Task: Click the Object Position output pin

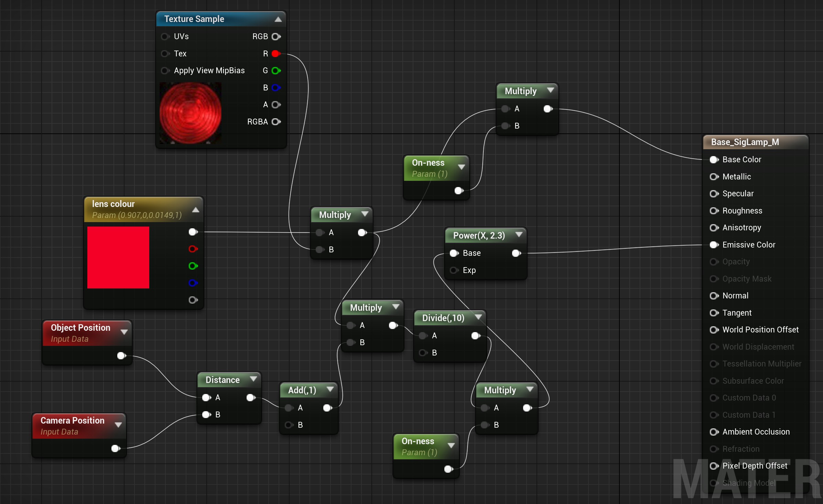Action: pos(121,355)
